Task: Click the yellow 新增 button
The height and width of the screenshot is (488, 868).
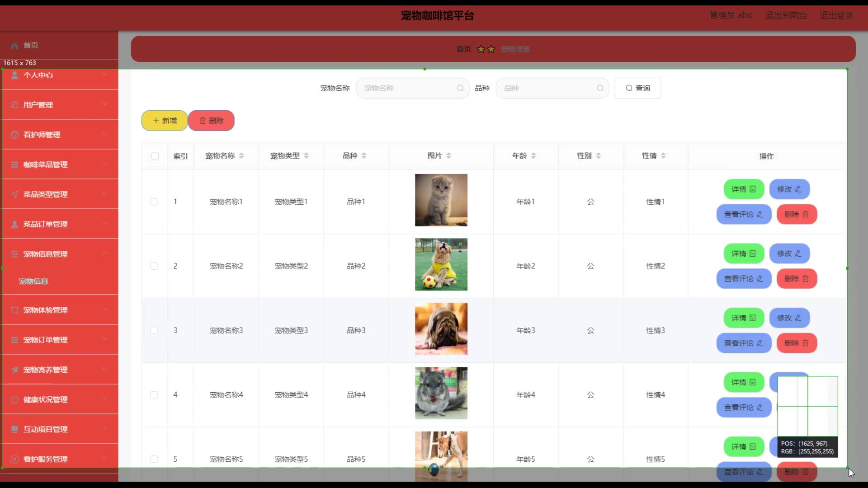Action: pos(165,121)
